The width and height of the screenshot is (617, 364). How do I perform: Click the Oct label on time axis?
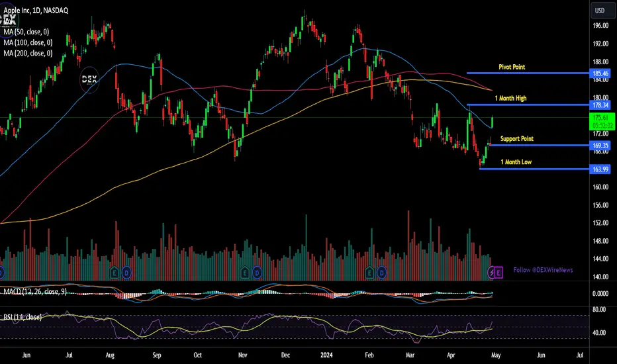[197, 355]
